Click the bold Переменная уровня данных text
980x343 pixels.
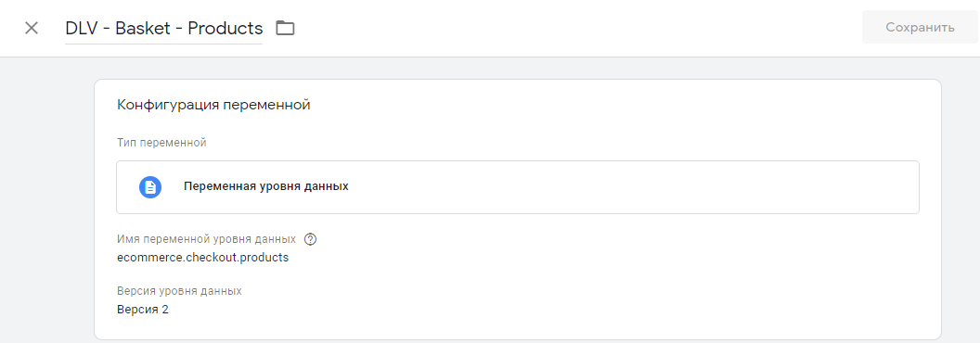[266, 187]
